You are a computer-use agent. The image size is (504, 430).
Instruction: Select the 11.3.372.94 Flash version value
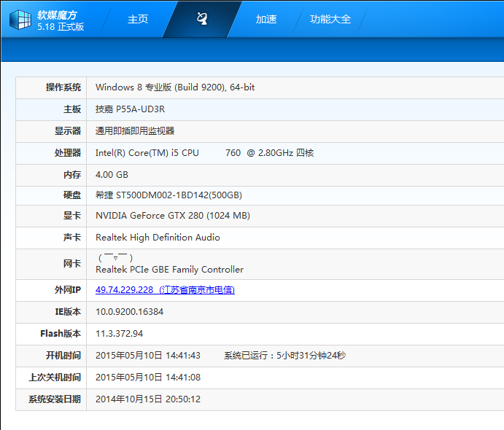[x=119, y=334]
